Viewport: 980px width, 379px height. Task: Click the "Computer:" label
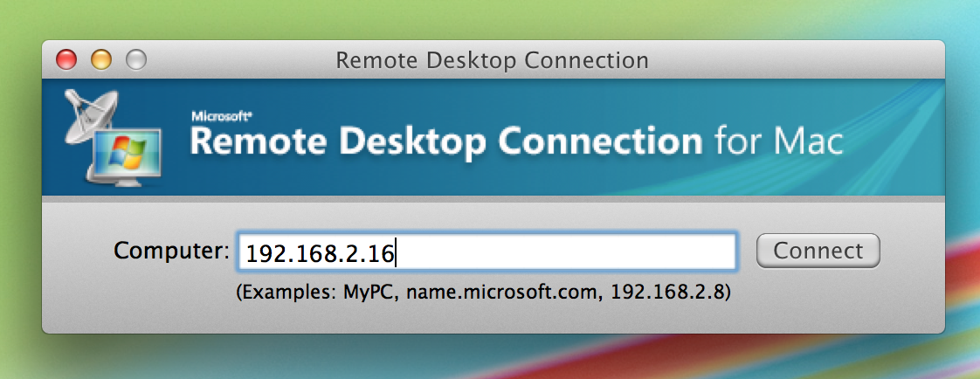pos(171,252)
